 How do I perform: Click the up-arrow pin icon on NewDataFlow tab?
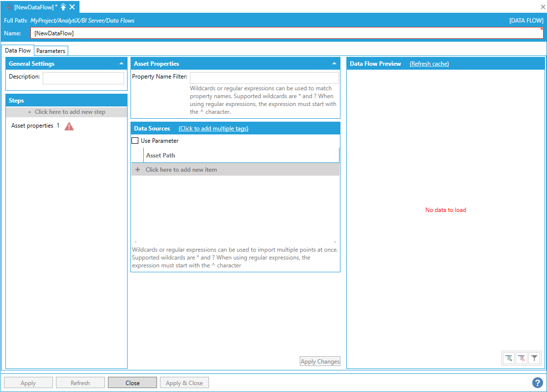click(x=63, y=7)
